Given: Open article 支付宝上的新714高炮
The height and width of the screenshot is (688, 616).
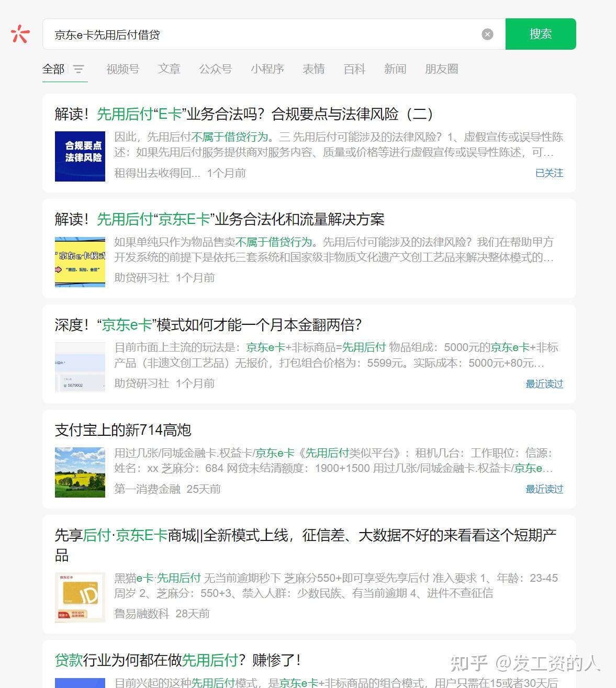Looking at the screenshot, I should (x=123, y=430).
